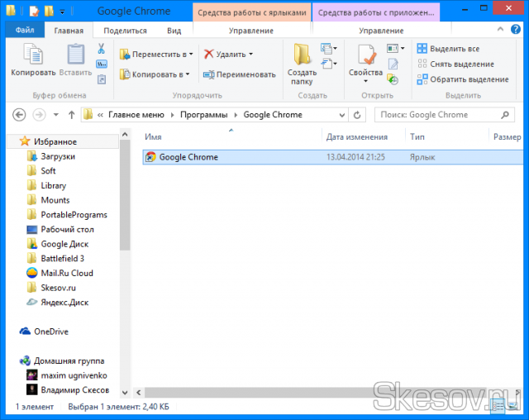
Task: Click the search field Поиск: Google Chrome
Action: pos(446,115)
